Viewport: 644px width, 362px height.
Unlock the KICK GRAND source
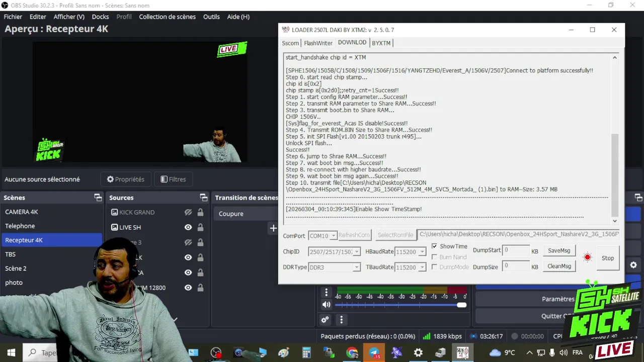[200, 212]
